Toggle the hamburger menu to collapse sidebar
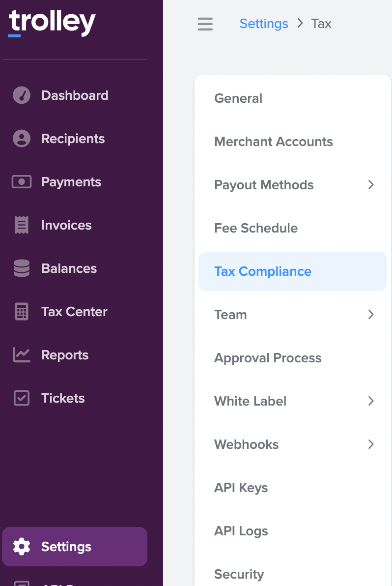This screenshot has height=586, width=392. pyautogui.click(x=205, y=24)
